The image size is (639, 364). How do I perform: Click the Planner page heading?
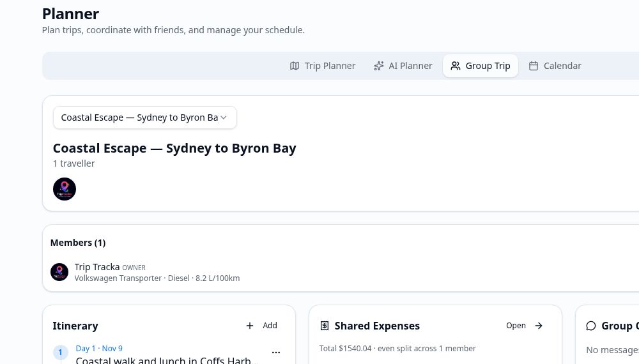pyautogui.click(x=70, y=14)
